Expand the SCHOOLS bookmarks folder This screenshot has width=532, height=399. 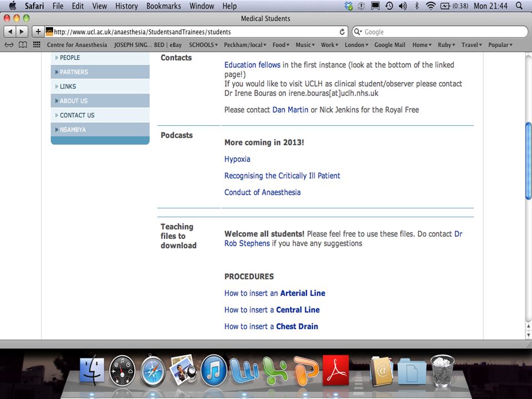tap(203, 45)
